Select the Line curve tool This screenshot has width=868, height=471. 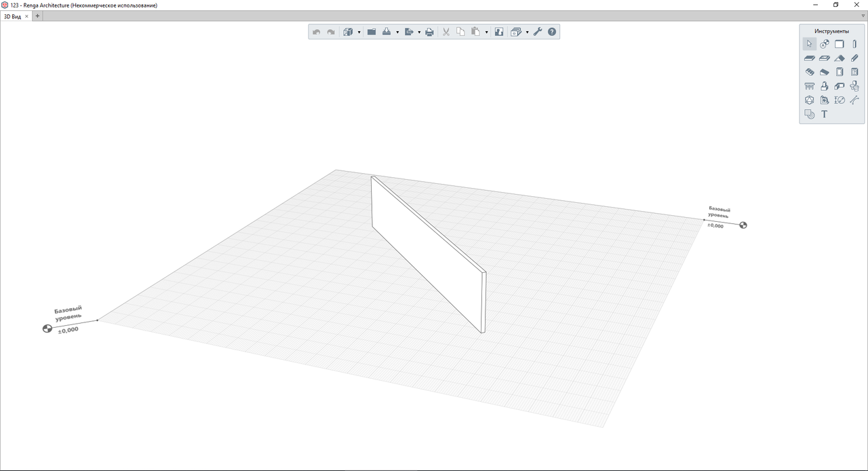(854, 100)
